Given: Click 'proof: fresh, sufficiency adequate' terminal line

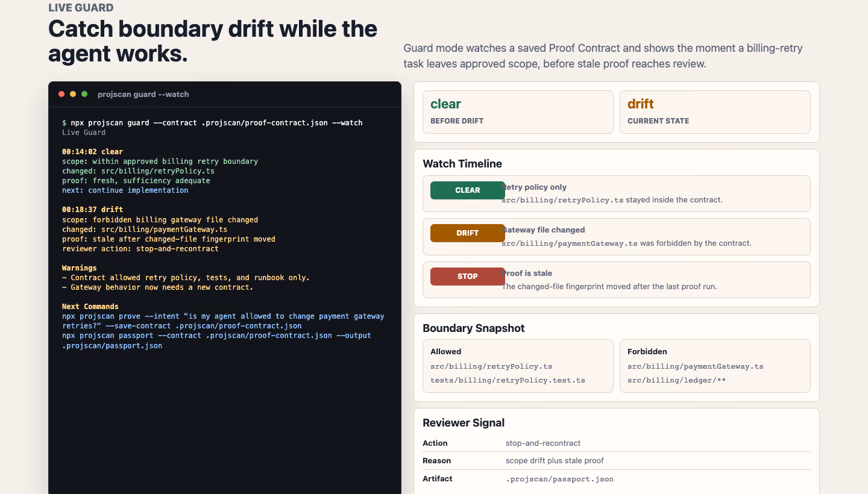Looking at the screenshot, I should [136, 181].
